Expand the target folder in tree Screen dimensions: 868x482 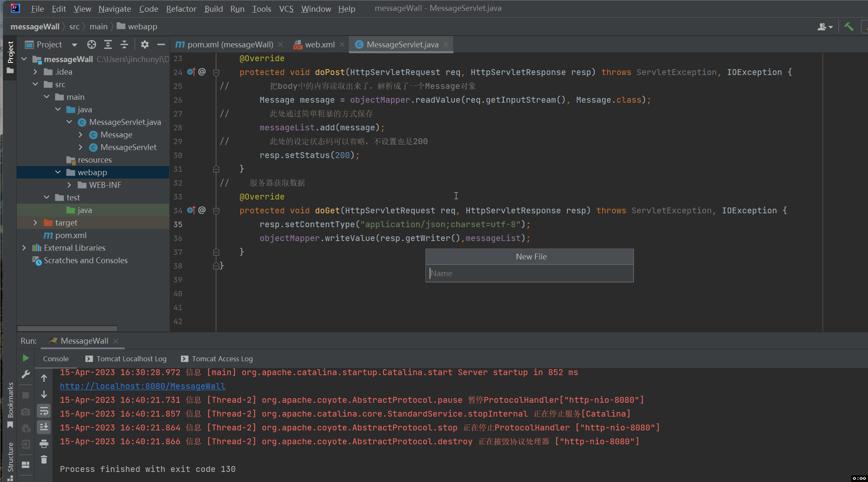point(35,223)
